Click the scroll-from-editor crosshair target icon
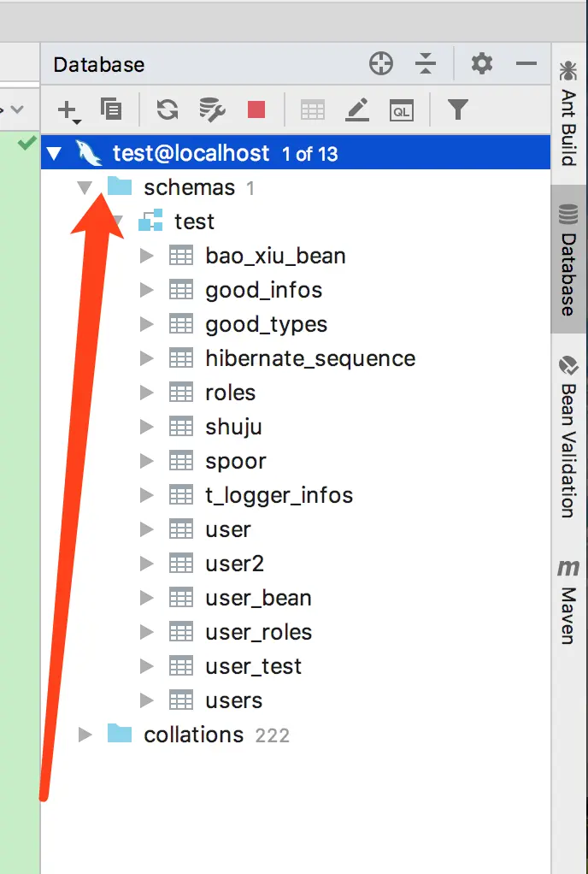 (381, 63)
